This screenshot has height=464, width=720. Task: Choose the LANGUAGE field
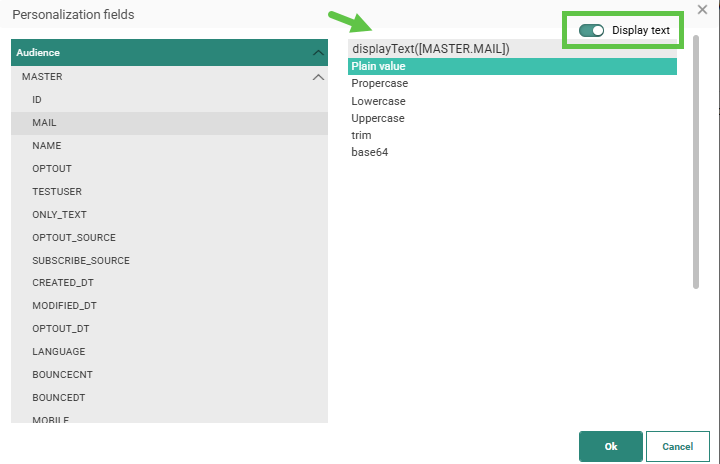point(58,352)
